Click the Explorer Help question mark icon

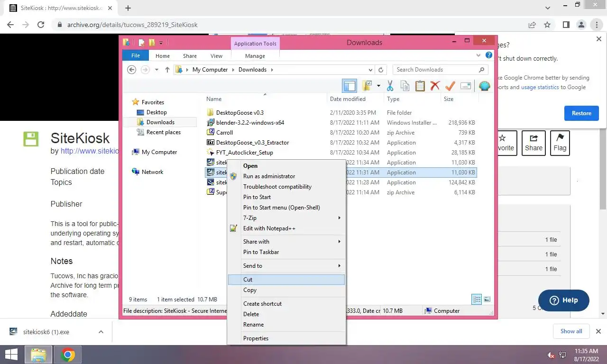[489, 55]
